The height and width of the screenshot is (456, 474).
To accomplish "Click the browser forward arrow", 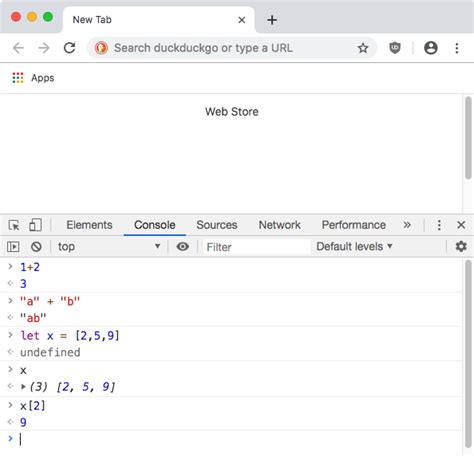I will pyautogui.click(x=44, y=48).
